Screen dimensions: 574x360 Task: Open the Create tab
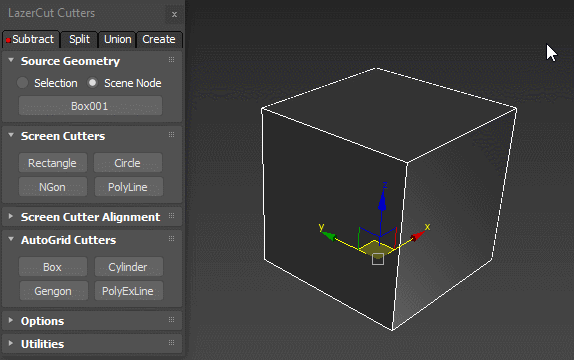tap(159, 39)
